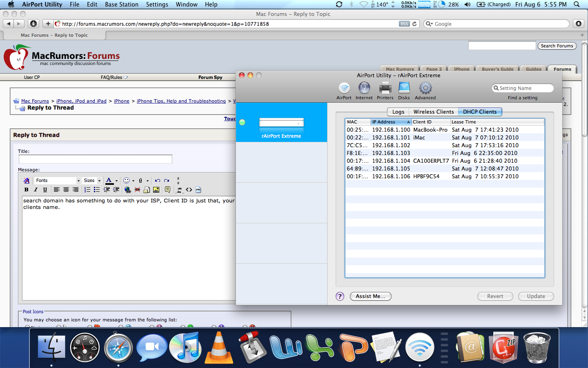Open the Fonts dropdown

click(x=57, y=180)
